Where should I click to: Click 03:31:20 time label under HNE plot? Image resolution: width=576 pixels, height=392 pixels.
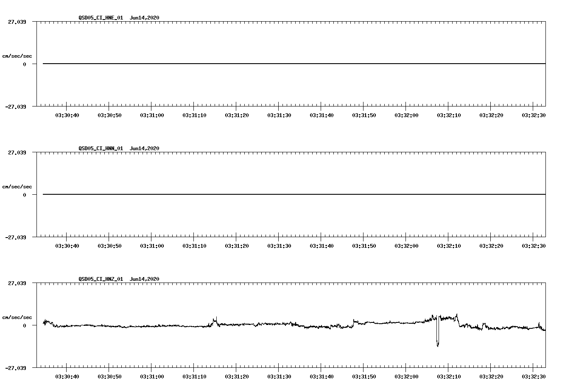pos(237,115)
